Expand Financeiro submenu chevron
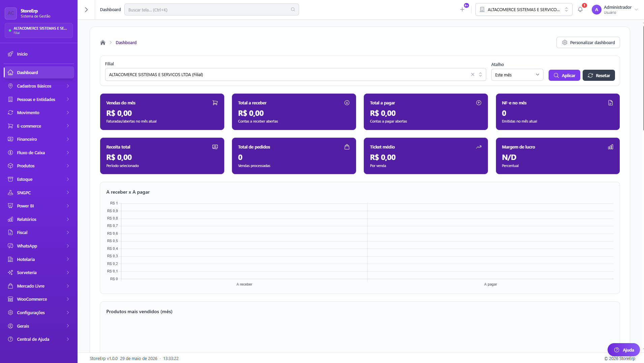Viewport: 644px width, 363px height. tap(68, 139)
